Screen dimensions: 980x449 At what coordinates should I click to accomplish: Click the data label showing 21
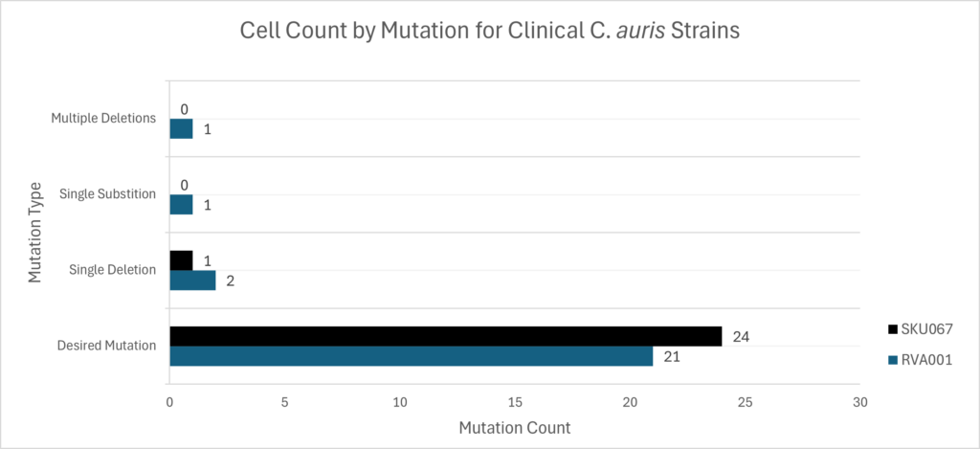(x=672, y=356)
